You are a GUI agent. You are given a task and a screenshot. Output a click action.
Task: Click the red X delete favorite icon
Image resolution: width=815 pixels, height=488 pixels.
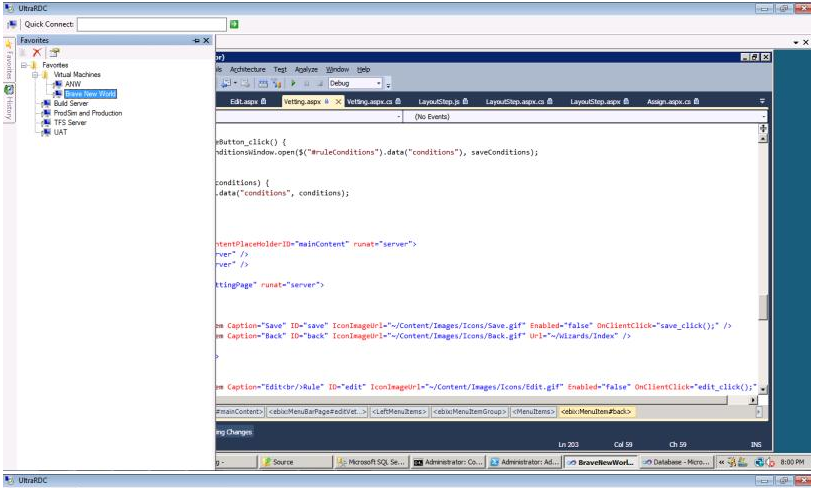coord(37,52)
